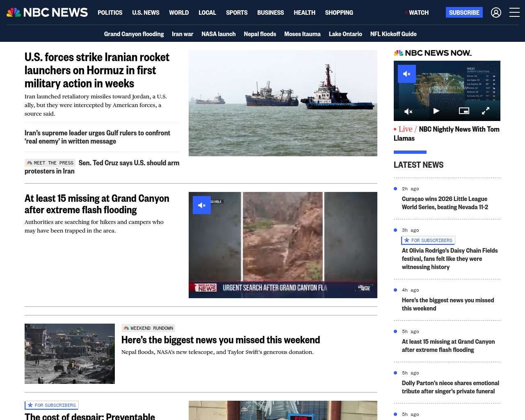Open the Health section
This screenshot has width=525, height=420.
[x=304, y=13]
